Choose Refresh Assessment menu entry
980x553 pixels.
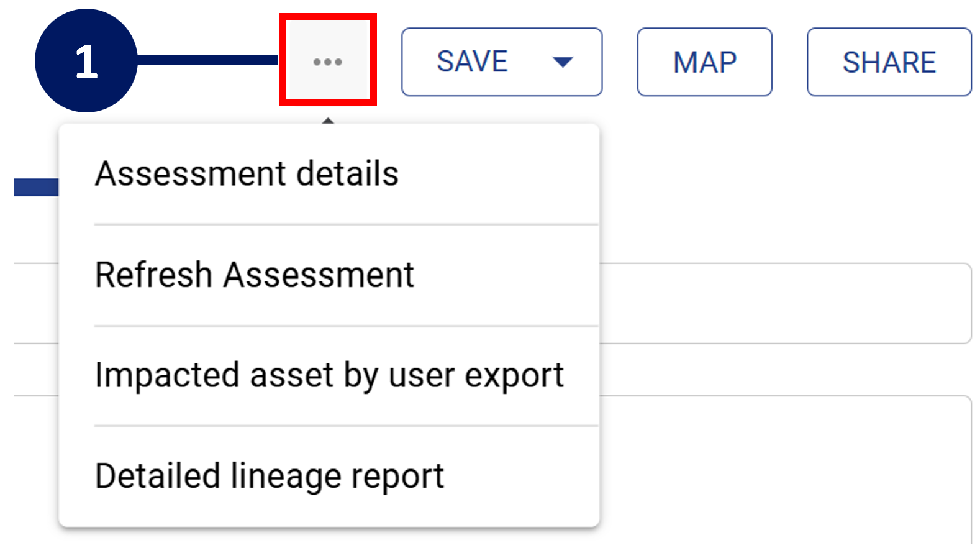pyautogui.click(x=254, y=275)
